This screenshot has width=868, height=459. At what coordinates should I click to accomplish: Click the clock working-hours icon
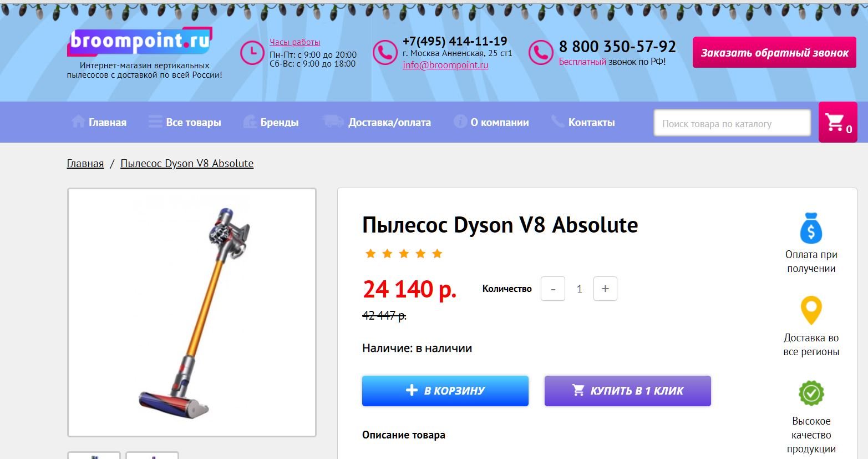coord(252,53)
